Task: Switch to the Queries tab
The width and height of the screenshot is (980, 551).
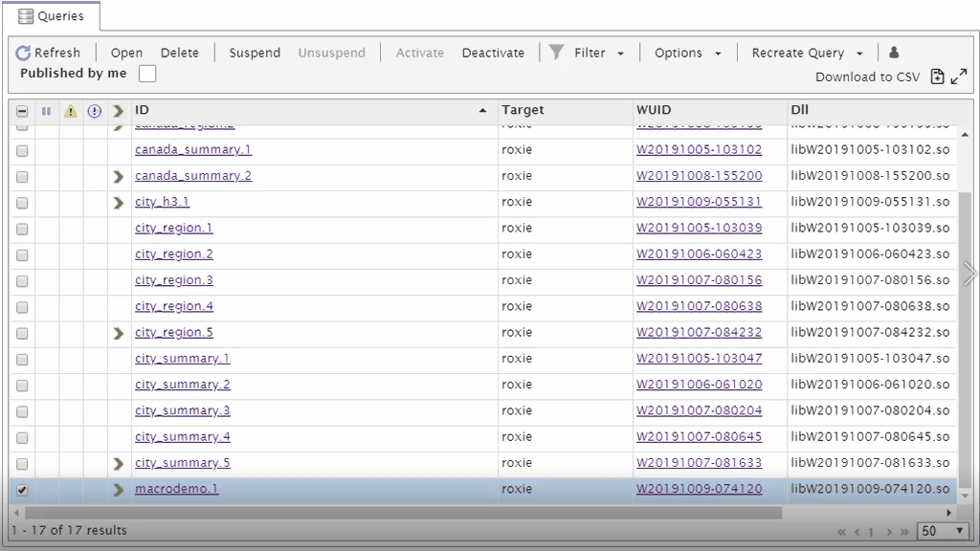Action: (52, 16)
